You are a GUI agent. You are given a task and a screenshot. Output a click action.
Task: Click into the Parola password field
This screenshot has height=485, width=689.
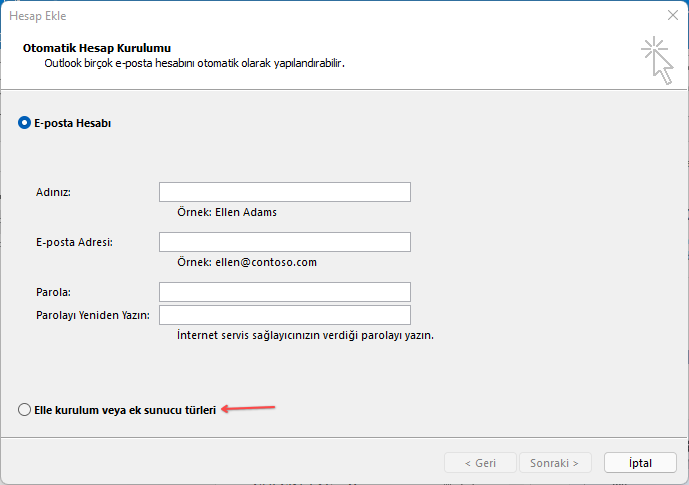coord(284,292)
